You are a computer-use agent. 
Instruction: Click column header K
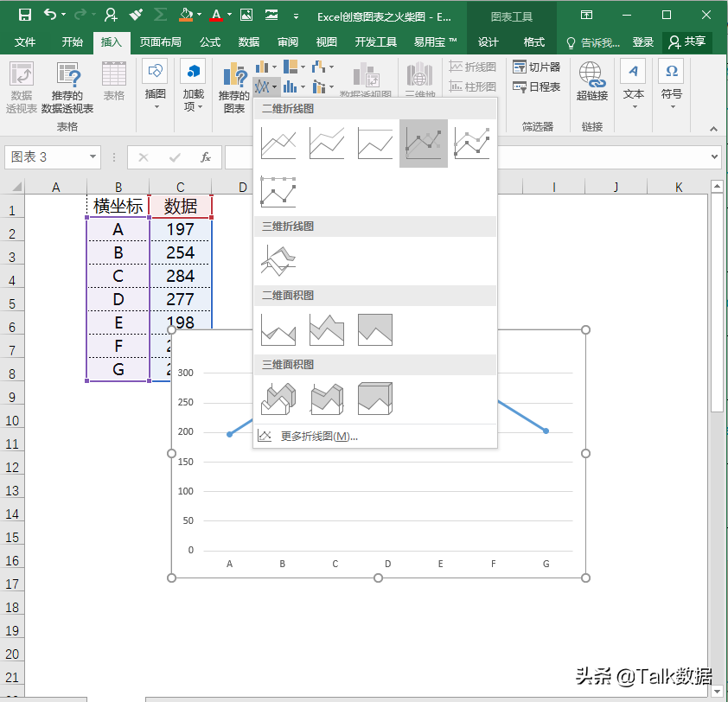click(679, 187)
